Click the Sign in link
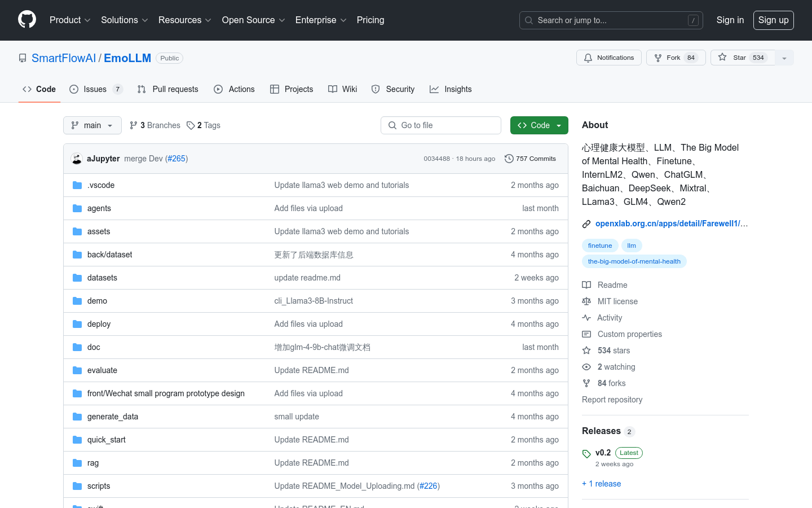The width and height of the screenshot is (812, 508). (x=730, y=20)
